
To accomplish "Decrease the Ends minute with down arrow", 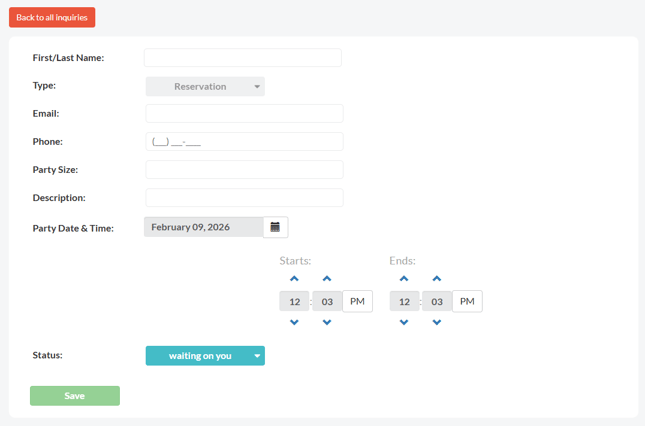I will (x=437, y=322).
